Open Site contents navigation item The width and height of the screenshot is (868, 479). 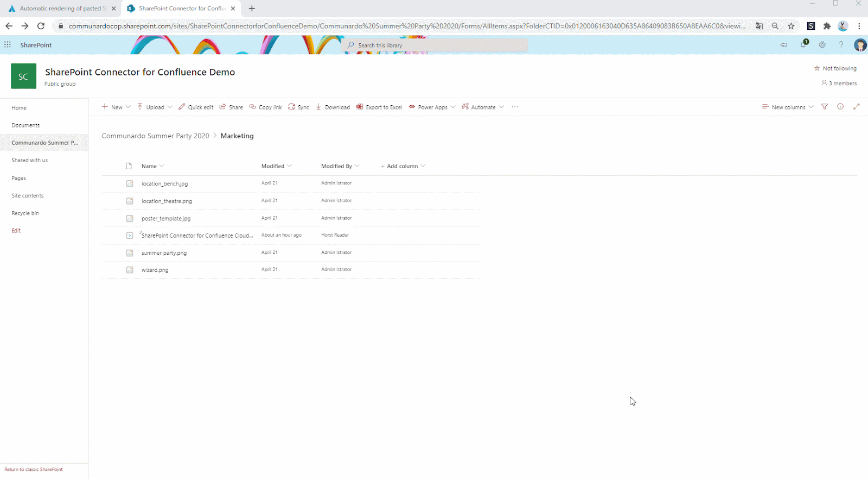coord(28,196)
